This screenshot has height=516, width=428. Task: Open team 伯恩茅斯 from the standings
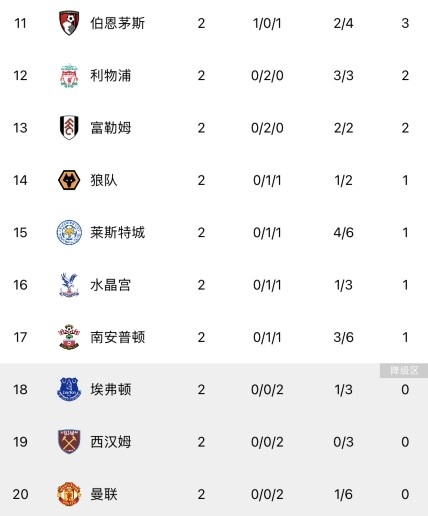pos(117,23)
